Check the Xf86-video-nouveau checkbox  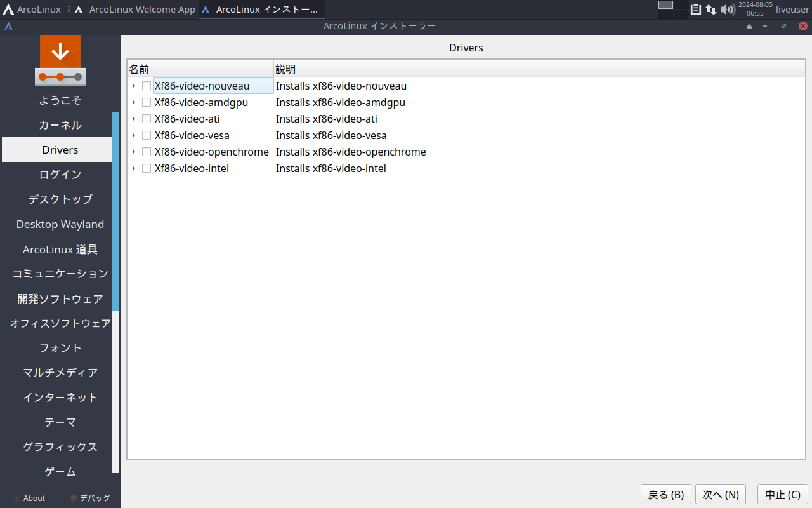[147, 86]
